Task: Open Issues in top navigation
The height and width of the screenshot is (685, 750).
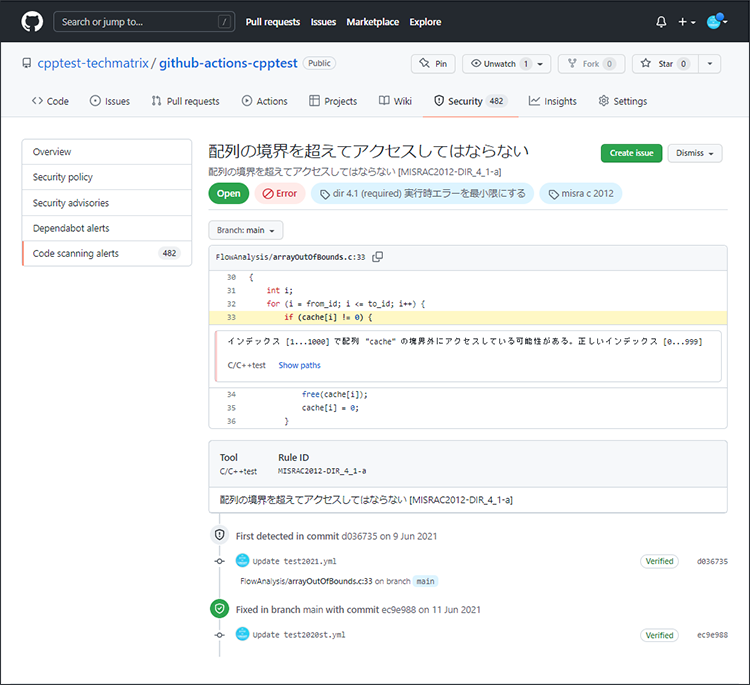Action: click(x=323, y=22)
